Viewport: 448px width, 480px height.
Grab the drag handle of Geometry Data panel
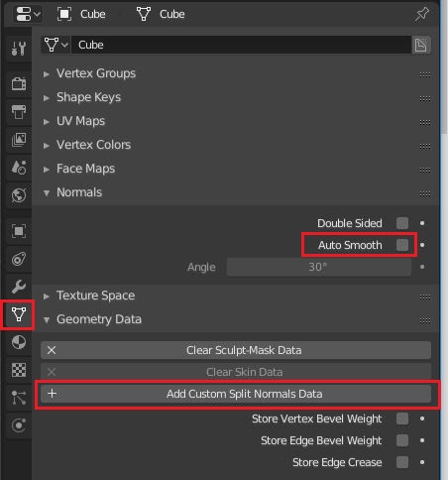point(425,320)
